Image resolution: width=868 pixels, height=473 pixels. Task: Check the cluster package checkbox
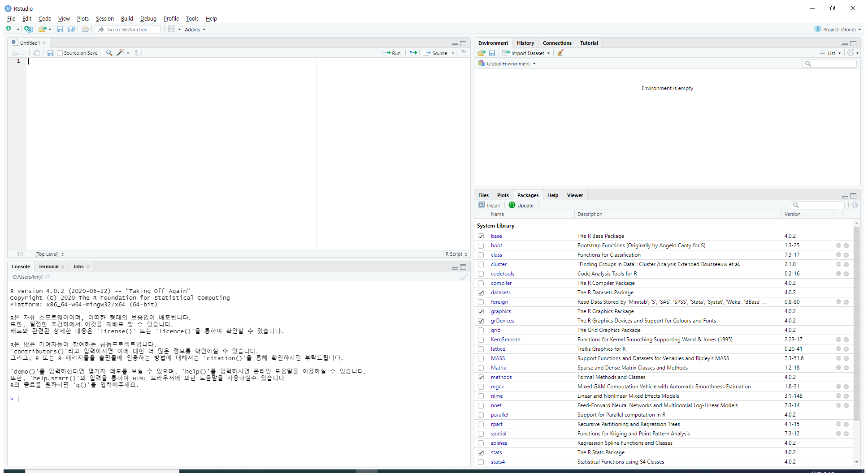point(481,264)
